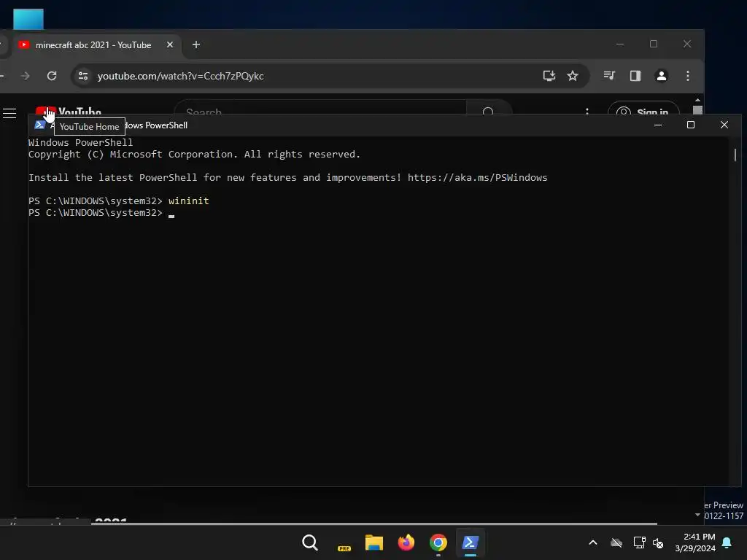
Task: Bookmark this page with the star icon
Action: [573, 76]
